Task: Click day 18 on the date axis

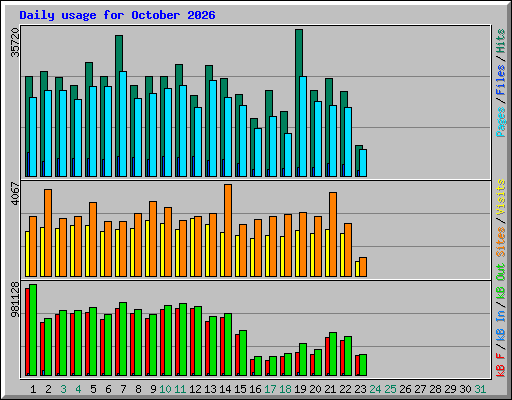Action: point(285,389)
